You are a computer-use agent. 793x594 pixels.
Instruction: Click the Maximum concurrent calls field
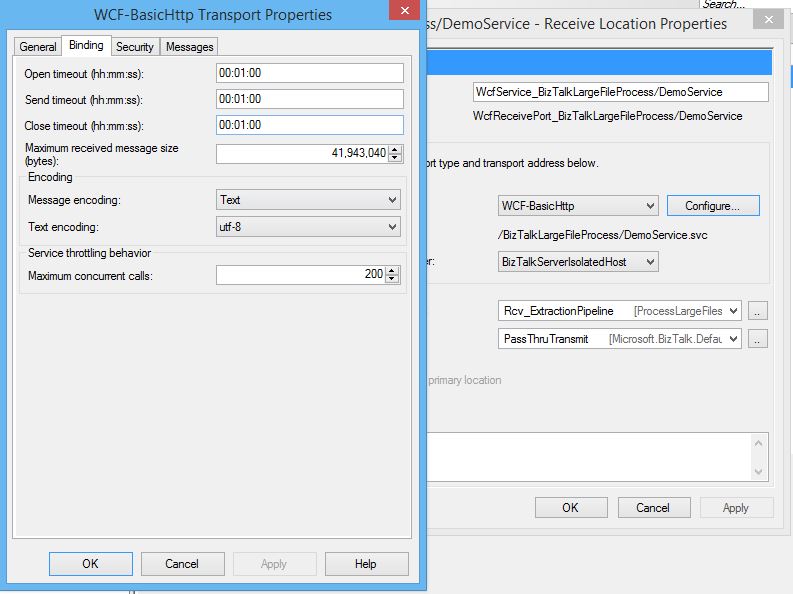click(300, 275)
